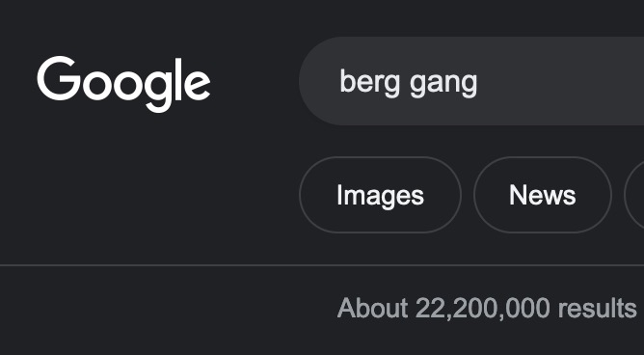644x355 pixels.
Task: Click the About 22,200,000 results text
Action: [486, 308]
